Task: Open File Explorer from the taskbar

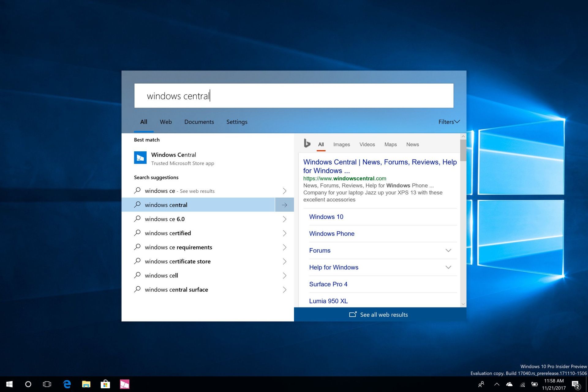Action: tap(86, 384)
